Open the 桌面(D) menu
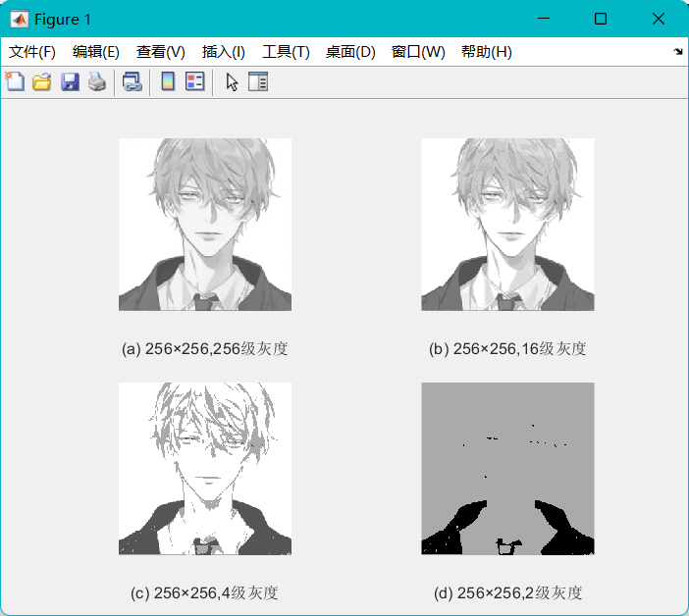This screenshot has width=689, height=616. pos(350,52)
